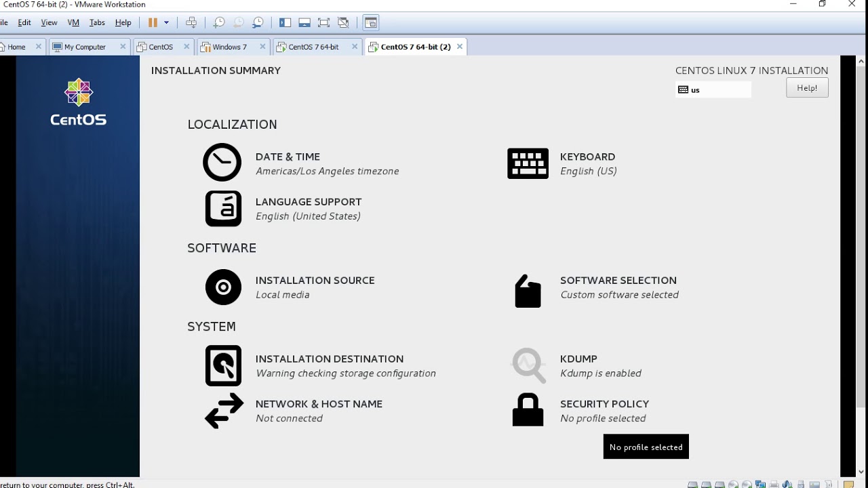Enter full screen mode
The height and width of the screenshot is (488, 868).
click(x=324, y=22)
